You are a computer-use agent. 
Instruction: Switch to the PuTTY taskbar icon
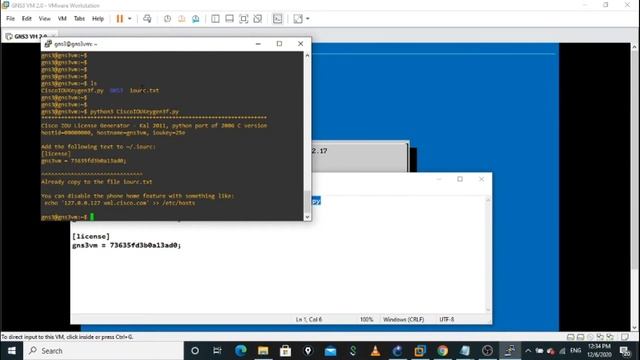(x=510, y=351)
